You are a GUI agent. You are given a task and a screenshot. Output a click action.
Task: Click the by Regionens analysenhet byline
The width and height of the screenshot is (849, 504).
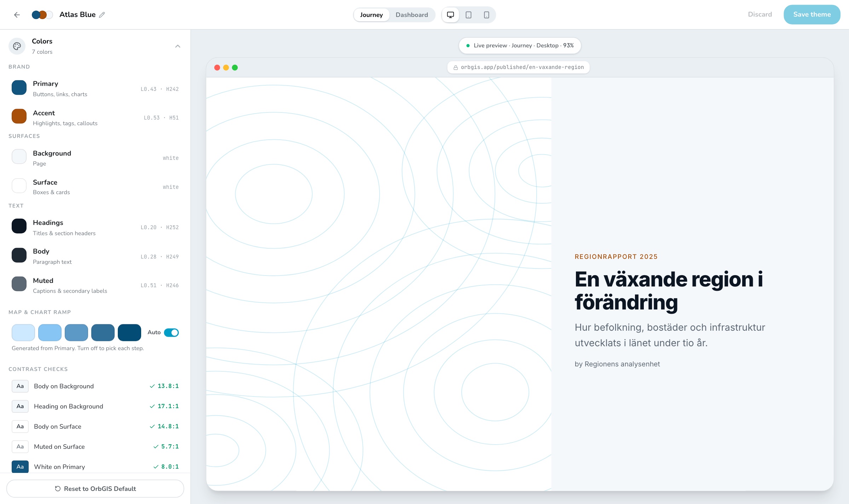617,364
